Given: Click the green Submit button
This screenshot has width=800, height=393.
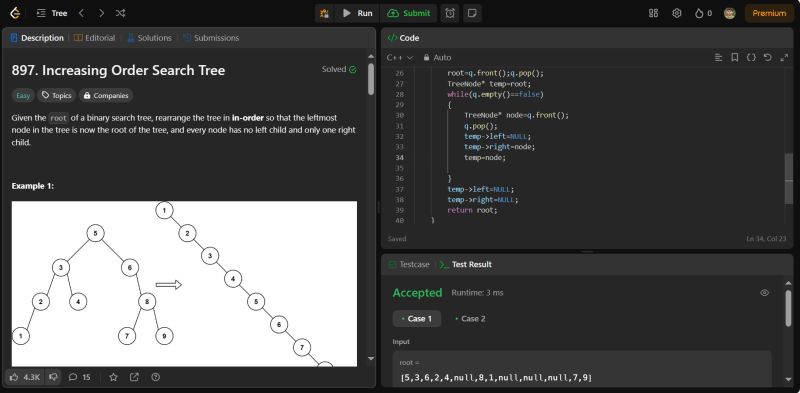Looking at the screenshot, I should pyautogui.click(x=409, y=13).
